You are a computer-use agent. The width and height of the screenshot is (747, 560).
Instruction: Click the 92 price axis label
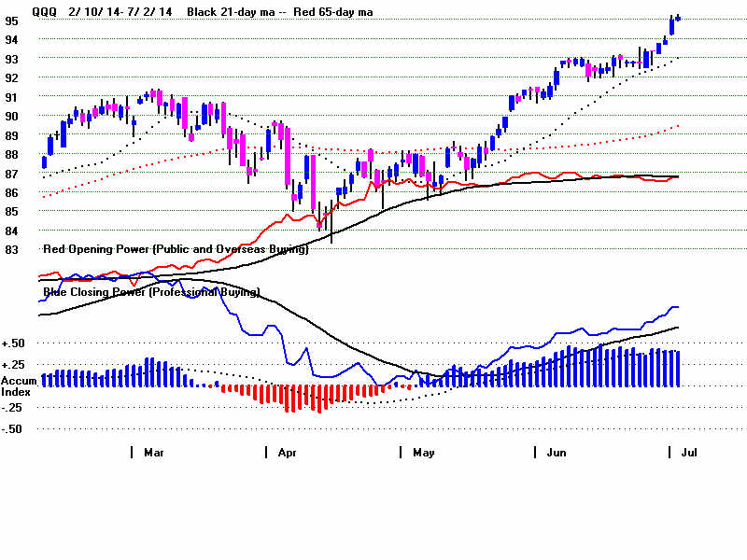(x=11, y=78)
